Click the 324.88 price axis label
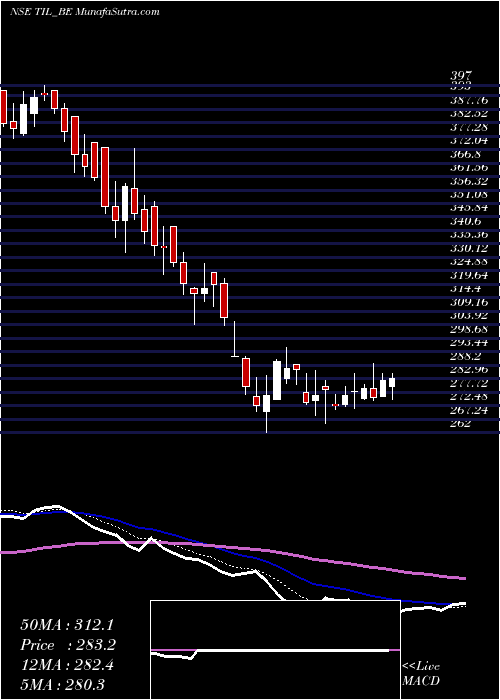The height and width of the screenshot is (700, 500). (468, 262)
